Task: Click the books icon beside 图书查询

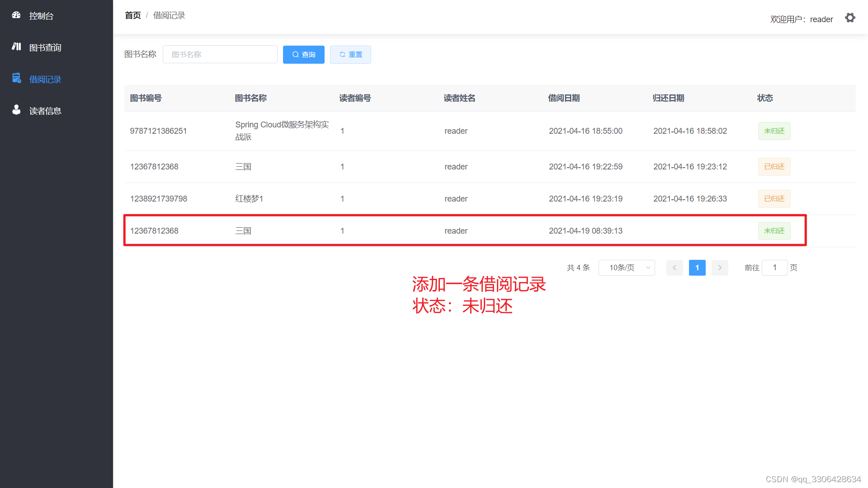Action: [16, 47]
